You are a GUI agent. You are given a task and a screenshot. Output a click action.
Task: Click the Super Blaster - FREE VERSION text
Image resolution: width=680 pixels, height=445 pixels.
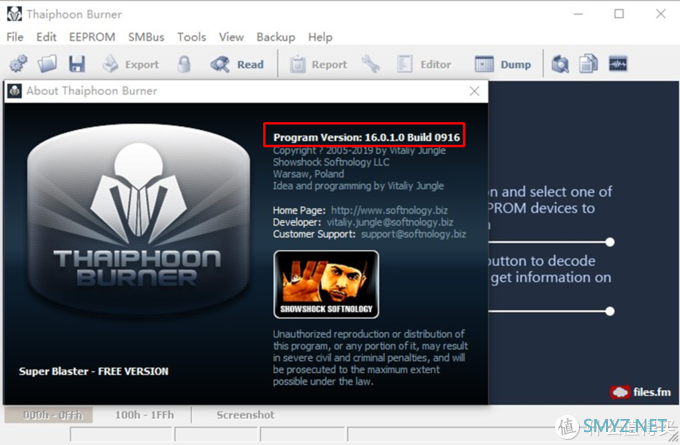[94, 371]
